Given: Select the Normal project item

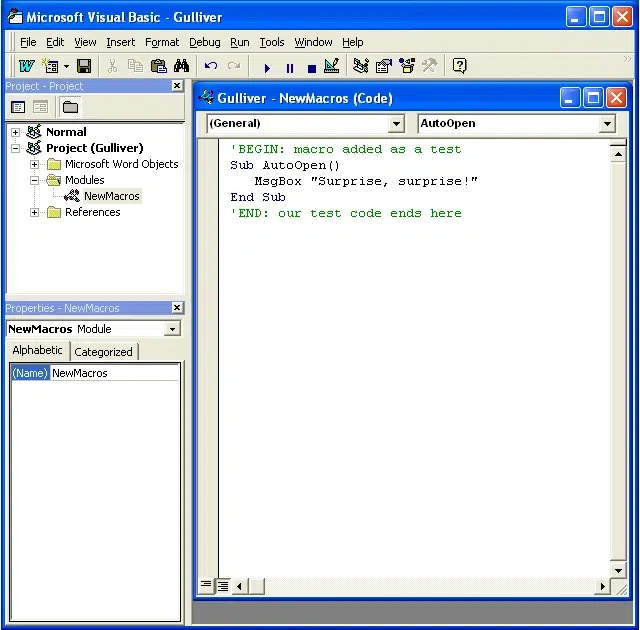Looking at the screenshot, I should [x=66, y=132].
